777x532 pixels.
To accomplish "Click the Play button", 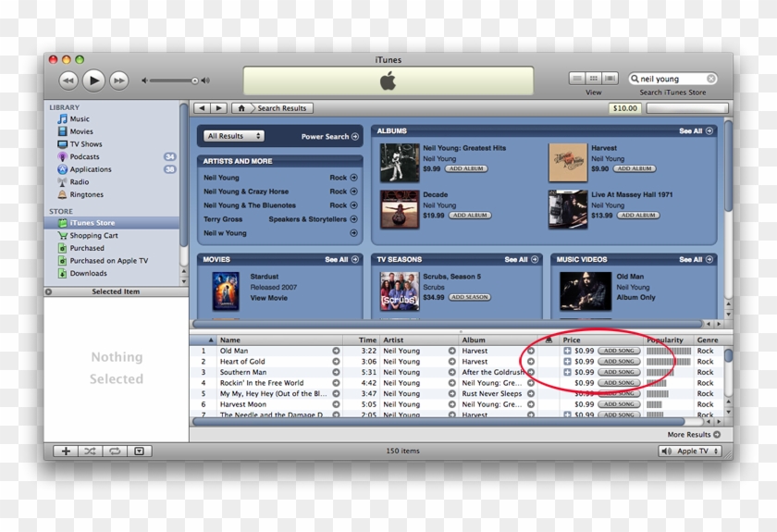I will pyautogui.click(x=93, y=80).
